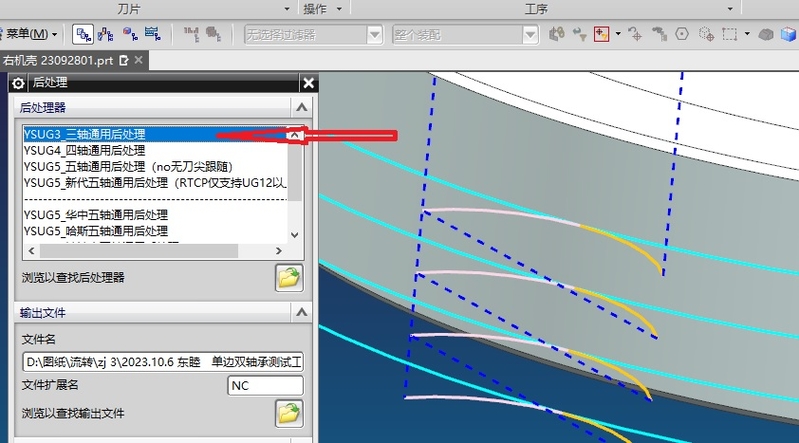Click the crosshair icon with undo arrow
Viewport: 799px width, 443px height.
[635, 34]
